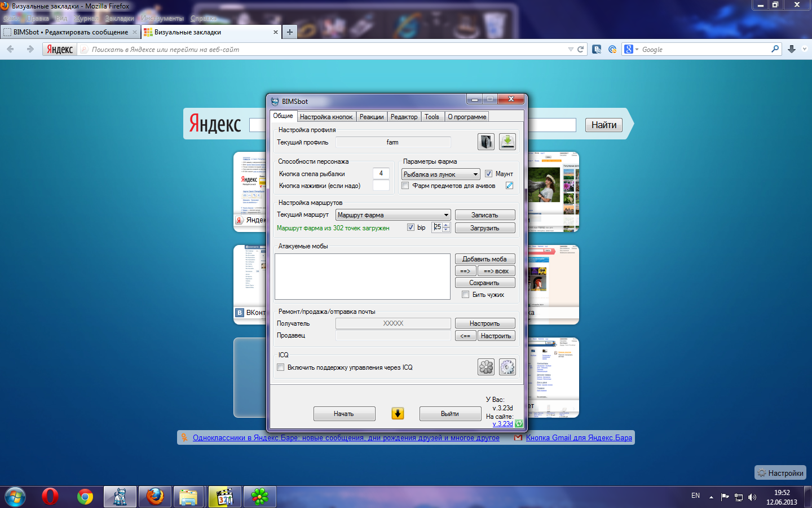The image size is (812, 508).
Task: Click the open profile folder icon
Action: coord(486,142)
